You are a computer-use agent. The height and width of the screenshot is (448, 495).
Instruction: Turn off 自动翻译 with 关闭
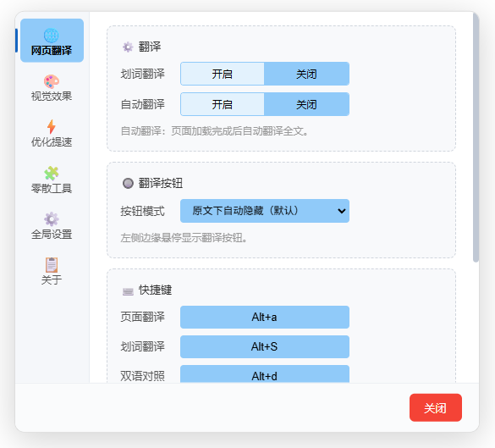point(306,104)
